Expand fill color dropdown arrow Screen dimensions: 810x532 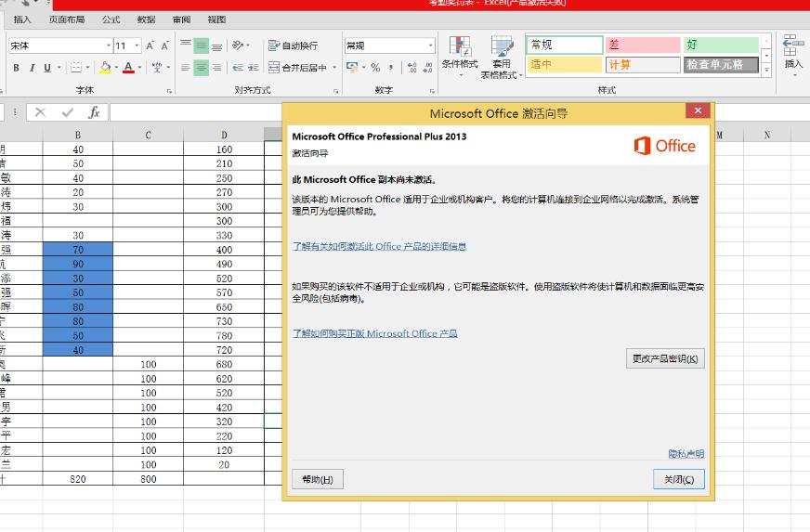tap(116, 68)
